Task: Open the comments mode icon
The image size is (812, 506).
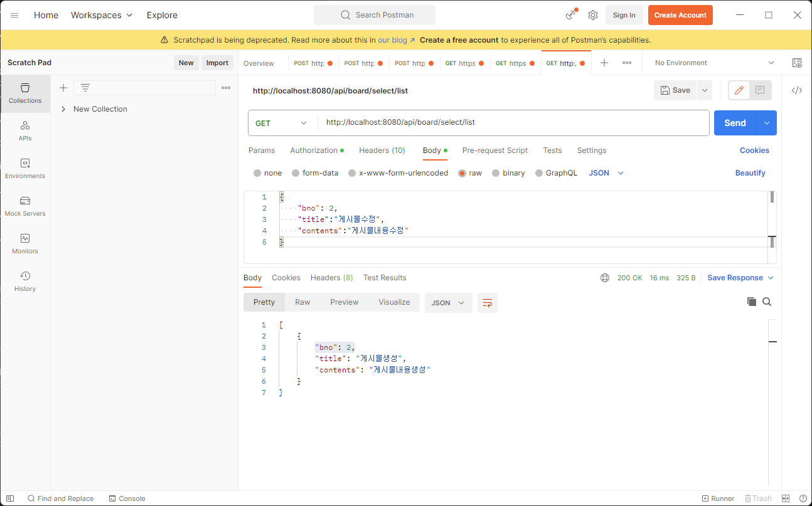Action: (760, 90)
